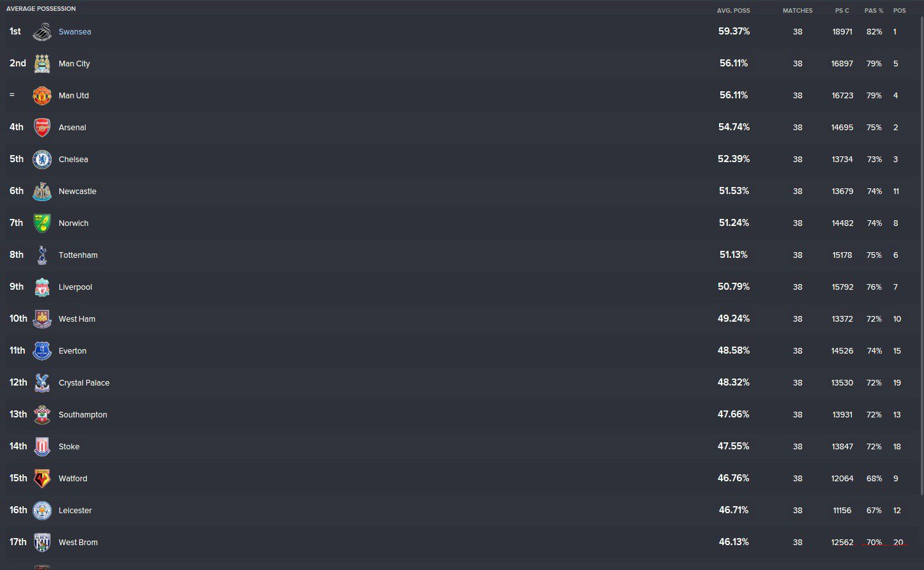Click the Southampton team name
The height and width of the screenshot is (570, 924).
83,415
